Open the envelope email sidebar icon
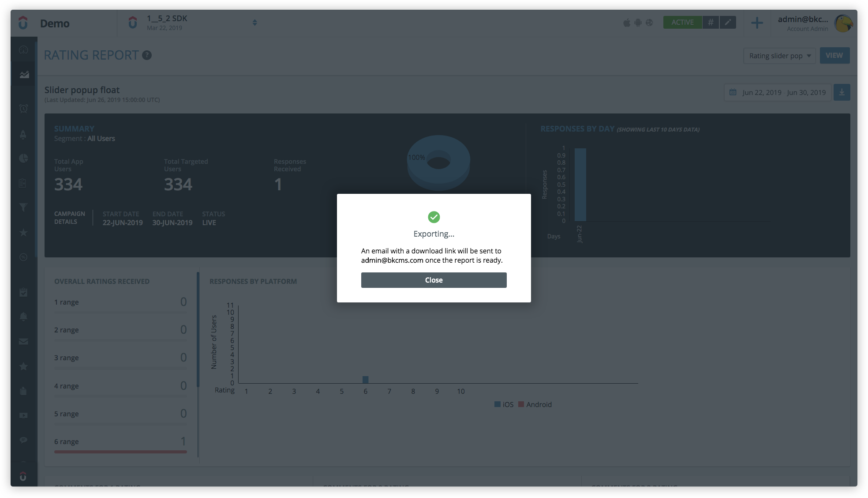 [24, 341]
